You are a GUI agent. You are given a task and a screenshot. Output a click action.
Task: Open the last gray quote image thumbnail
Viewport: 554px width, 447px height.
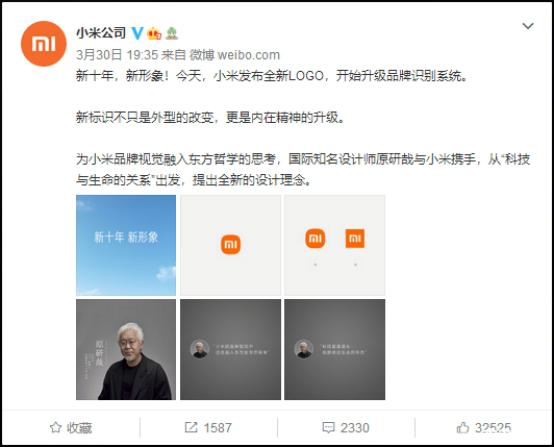coord(335,349)
